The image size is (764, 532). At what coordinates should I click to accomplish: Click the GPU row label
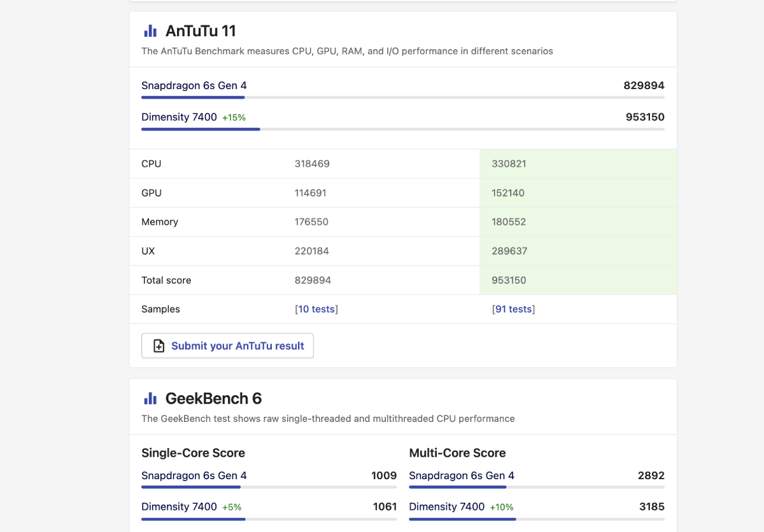[152, 193]
